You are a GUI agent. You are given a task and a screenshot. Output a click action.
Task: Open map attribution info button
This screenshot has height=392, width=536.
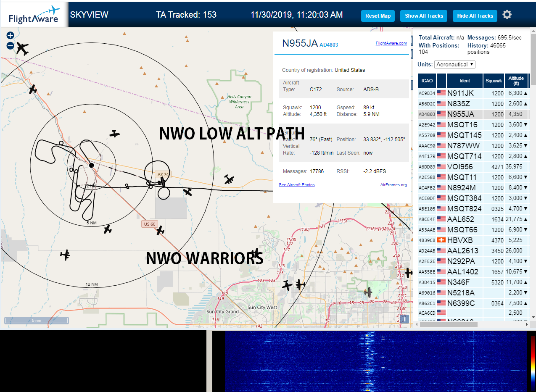click(405, 319)
